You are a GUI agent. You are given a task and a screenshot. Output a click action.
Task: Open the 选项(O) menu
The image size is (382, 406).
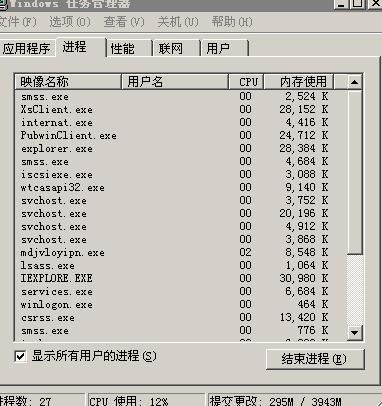[x=70, y=22]
